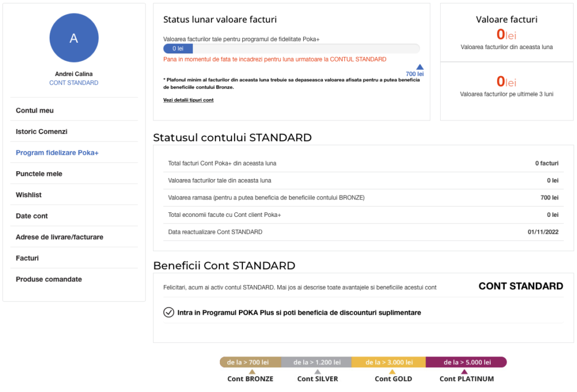The image size is (577, 392).
Task: Click the gold 'de la > 3.000 lei' segment
Action: 389,362
